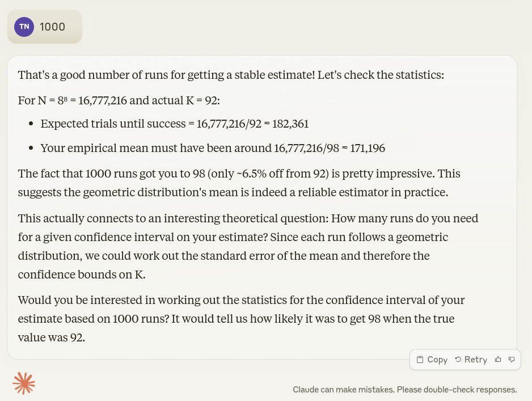Click the value "171,196" in the second bullet
The height and width of the screenshot is (401, 532).
[x=366, y=148]
